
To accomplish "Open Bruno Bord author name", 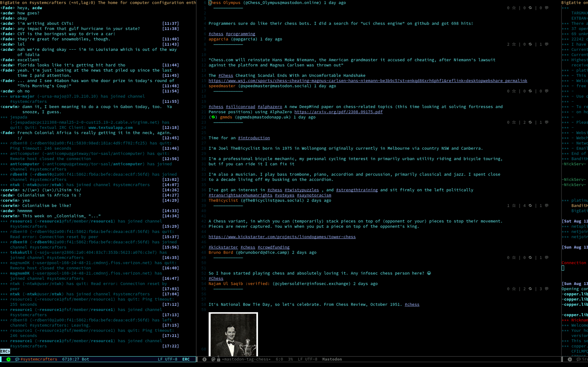I will click(x=221, y=253).
